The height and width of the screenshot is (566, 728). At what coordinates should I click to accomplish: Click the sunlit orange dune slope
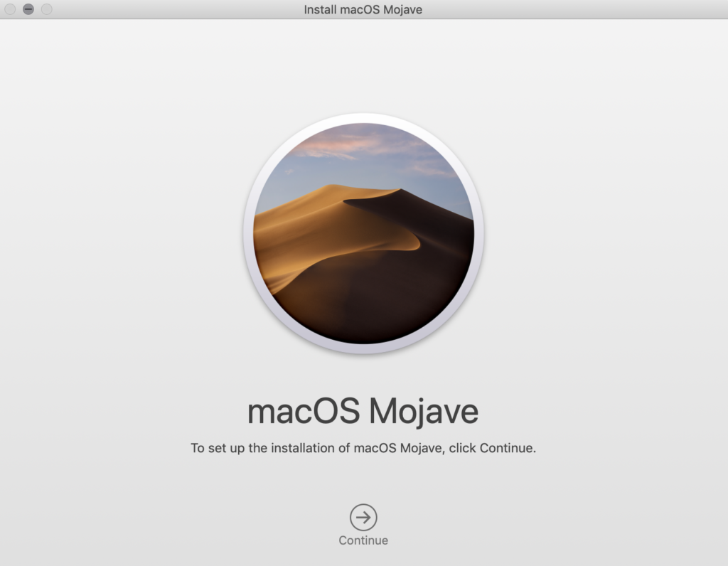point(306,228)
